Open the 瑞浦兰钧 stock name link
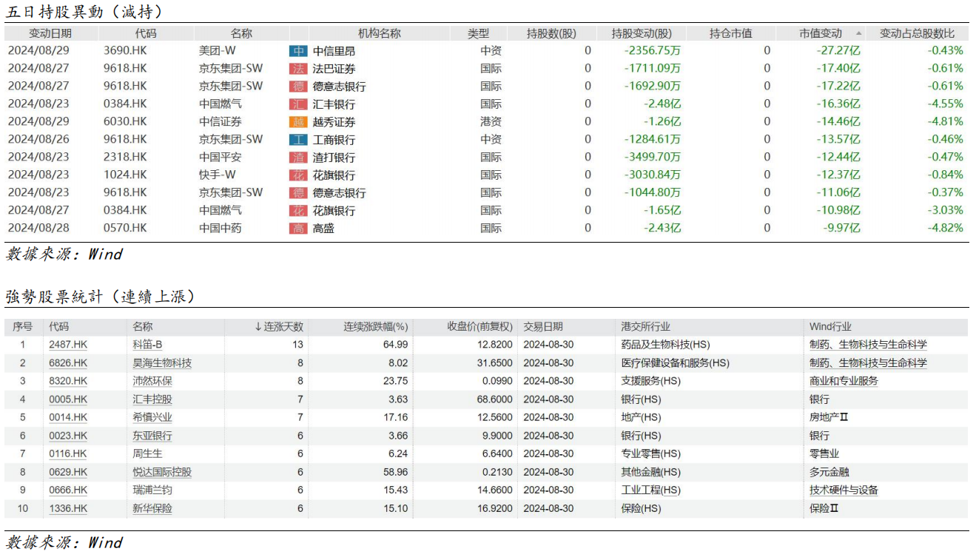 152,490
